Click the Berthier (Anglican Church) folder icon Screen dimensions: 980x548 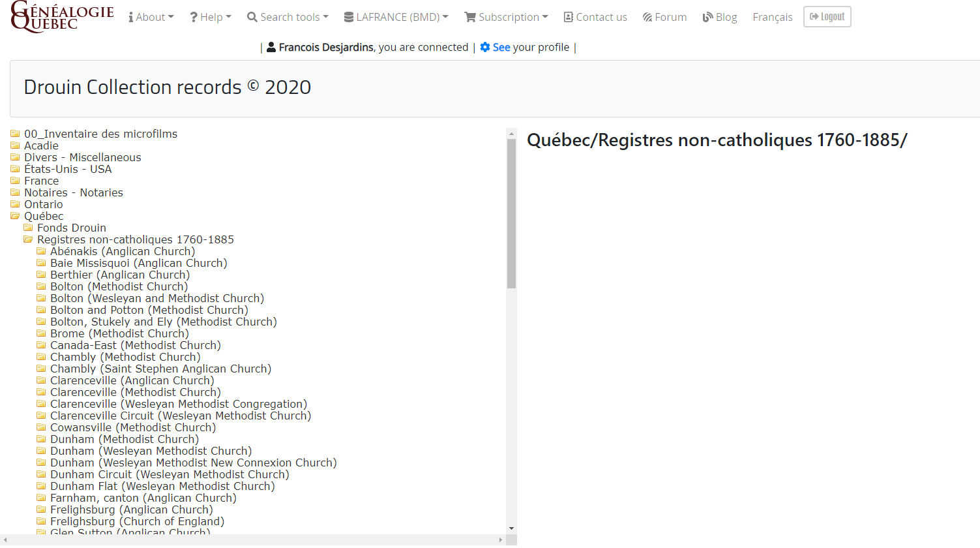41,275
